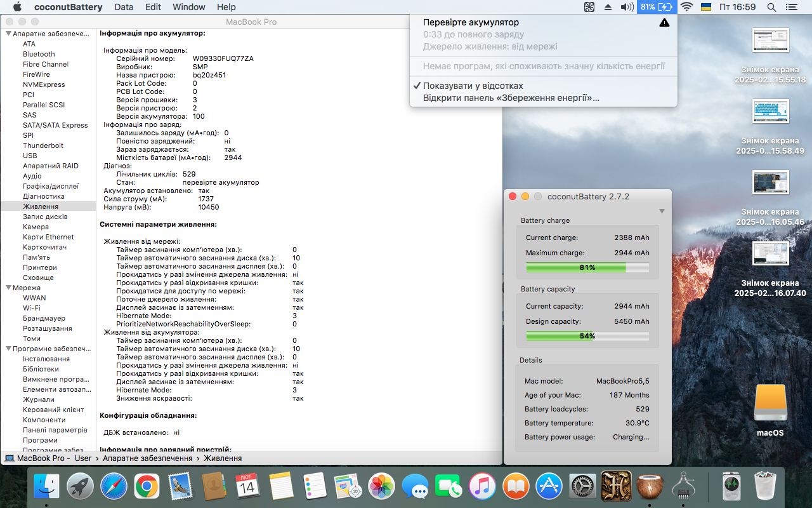The width and height of the screenshot is (812, 508).
Task: Open the Data menu
Action: click(x=124, y=7)
